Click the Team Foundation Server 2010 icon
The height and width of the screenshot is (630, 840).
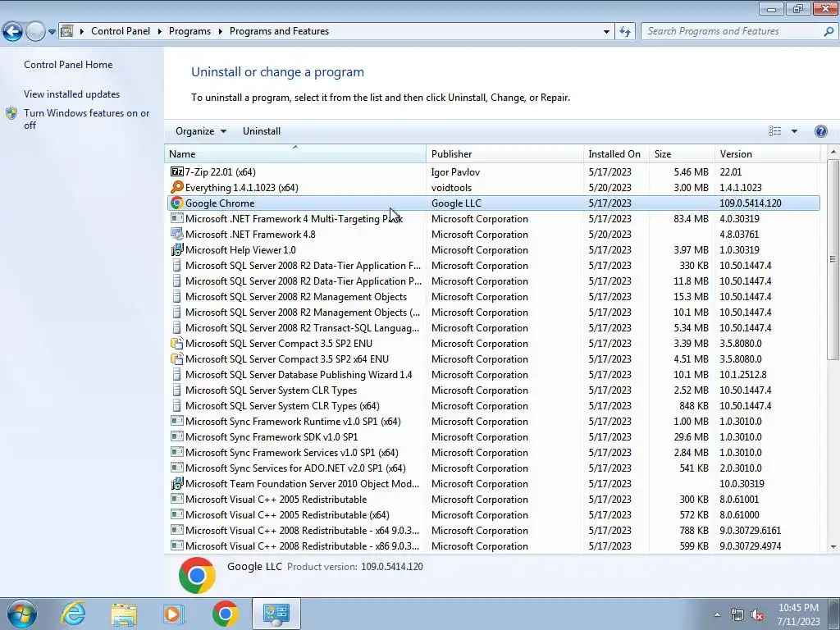[x=177, y=484]
